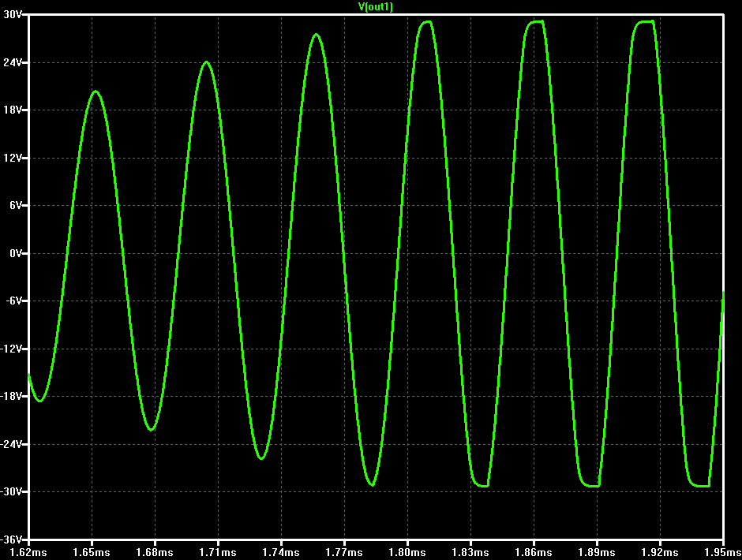Viewport: 742px width, 560px height.
Task: Click the -36V vertical axis label
Action: (x=11, y=539)
